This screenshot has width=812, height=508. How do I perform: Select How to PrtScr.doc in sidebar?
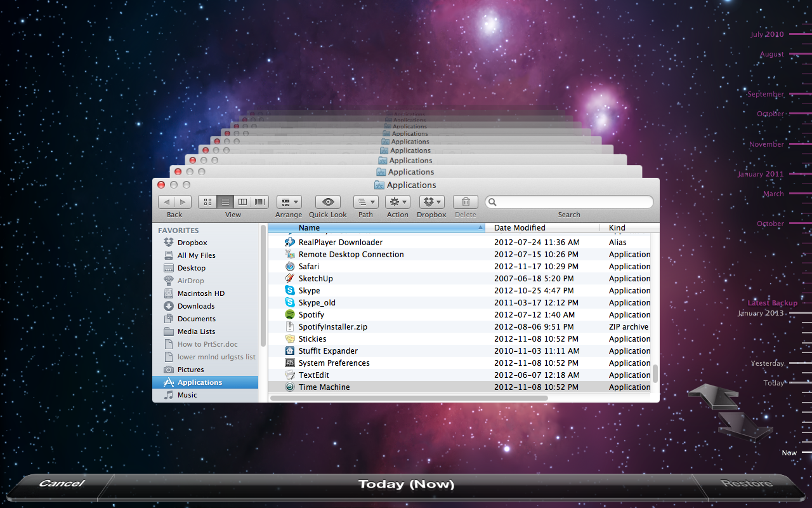(x=206, y=344)
